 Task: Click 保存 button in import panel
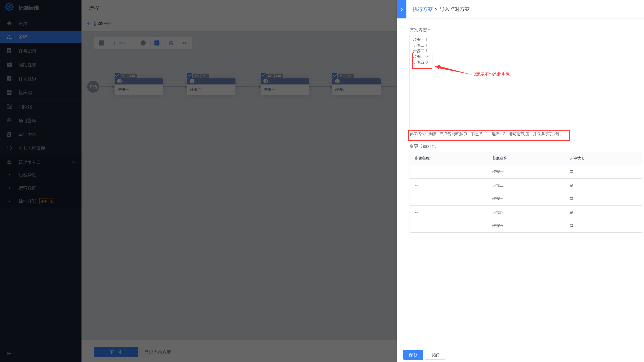click(x=413, y=354)
